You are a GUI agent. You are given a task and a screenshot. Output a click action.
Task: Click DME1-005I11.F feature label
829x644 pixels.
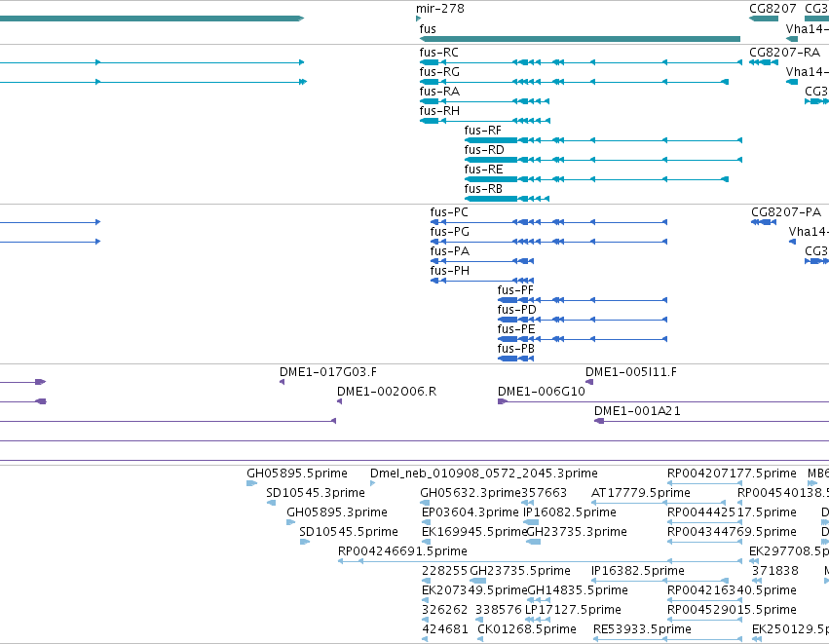[630, 372]
